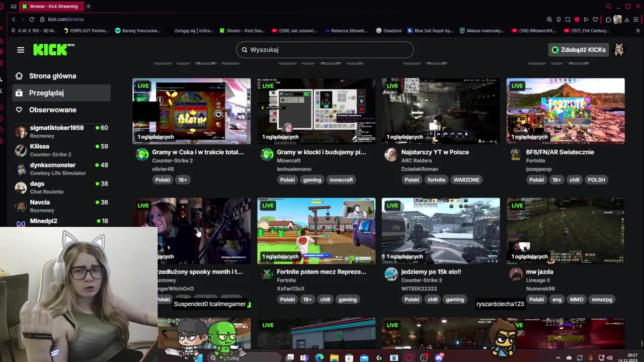This screenshot has width=644, height=362.
Task: Click the minecraft tag under lechusiemano
Action: coord(341,179)
